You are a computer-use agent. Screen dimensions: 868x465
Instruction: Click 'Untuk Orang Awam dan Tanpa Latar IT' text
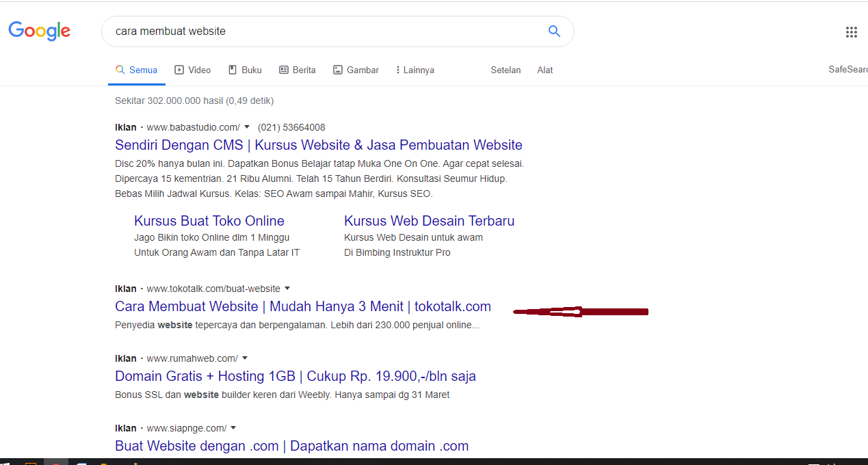(217, 252)
